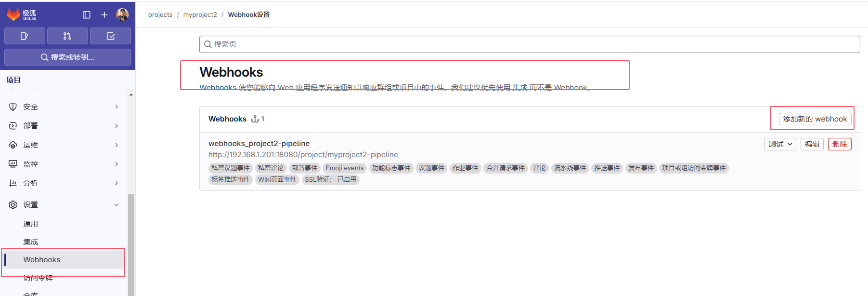Click the Webhook设置 breadcrumb
The width and height of the screenshot is (868, 296).
pyautogui.click(x=249, y=15)
